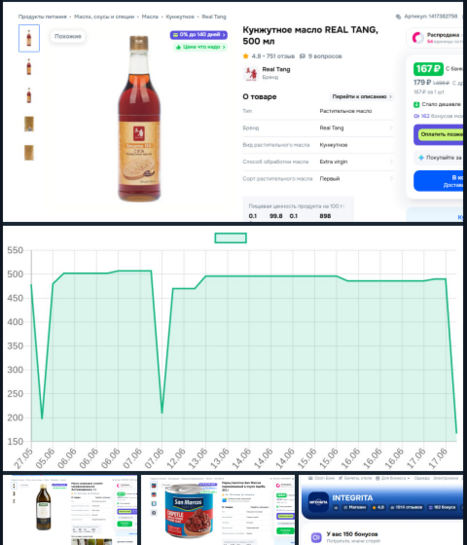467x545 pixels.
Task: Expand the Способ обработки масла row chevron
Action: tap(391, 162)
